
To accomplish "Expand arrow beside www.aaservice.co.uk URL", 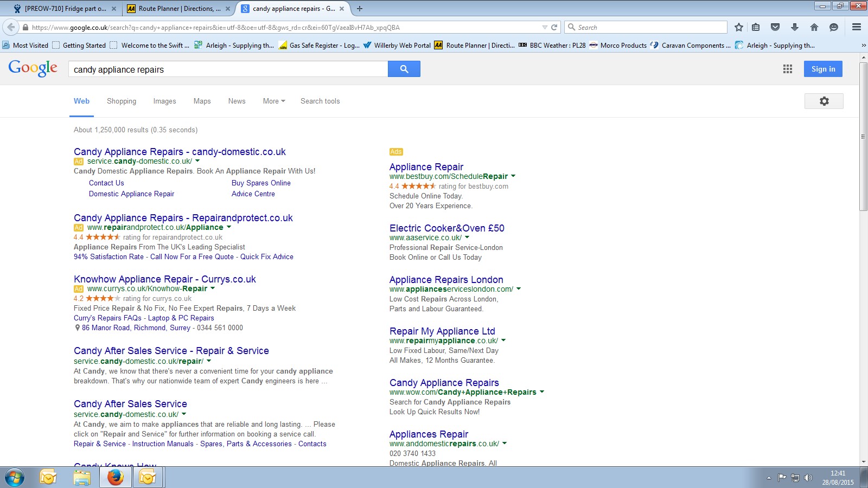I will [467, 237].
